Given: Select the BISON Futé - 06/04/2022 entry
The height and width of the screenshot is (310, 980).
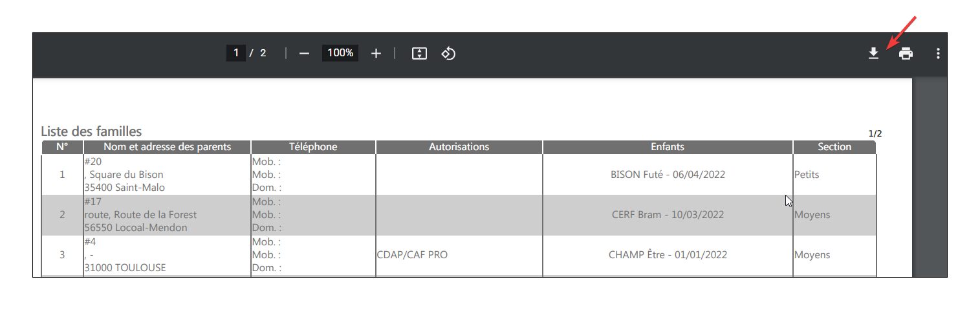Looking at the screenshot, I should point(668,175).
